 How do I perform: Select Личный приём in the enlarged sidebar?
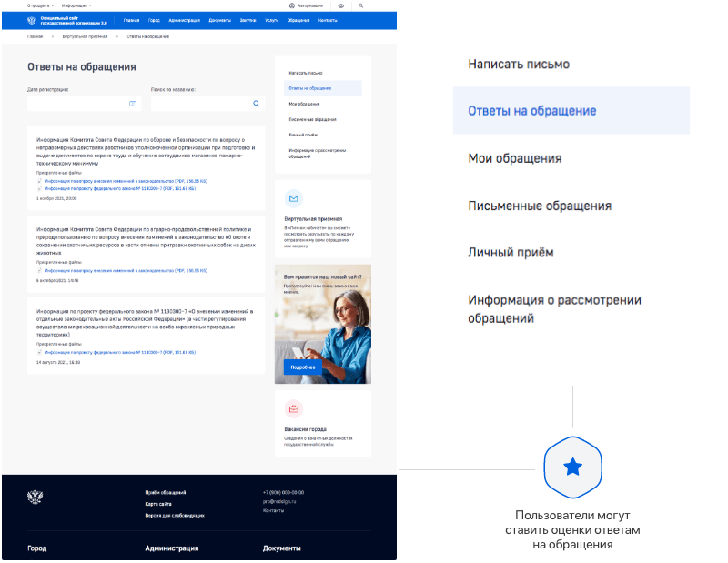point(511,253)
